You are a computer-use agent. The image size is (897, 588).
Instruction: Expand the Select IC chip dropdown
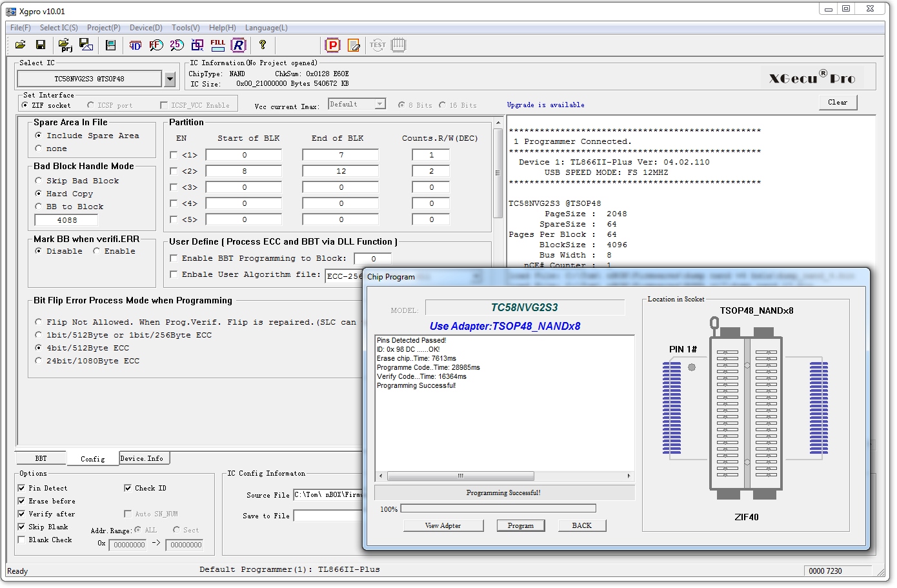click(170, 79)
